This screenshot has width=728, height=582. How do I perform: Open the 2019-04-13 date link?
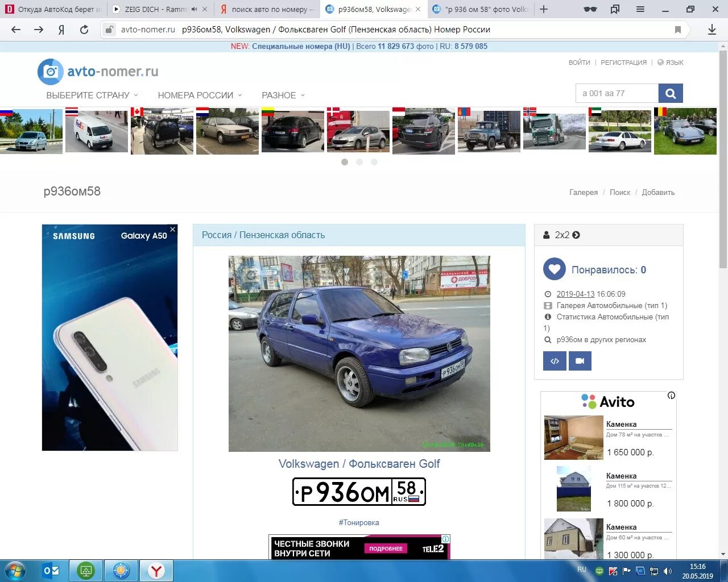[x=575, y=294]
